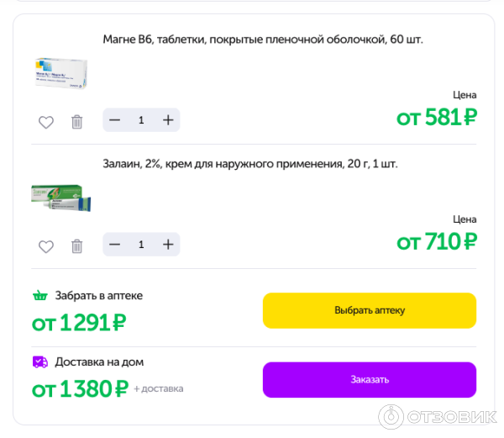Viewport: 504px width, 438px height.
Task: Open the Залаин cream product image
Action: click(61, 198)
